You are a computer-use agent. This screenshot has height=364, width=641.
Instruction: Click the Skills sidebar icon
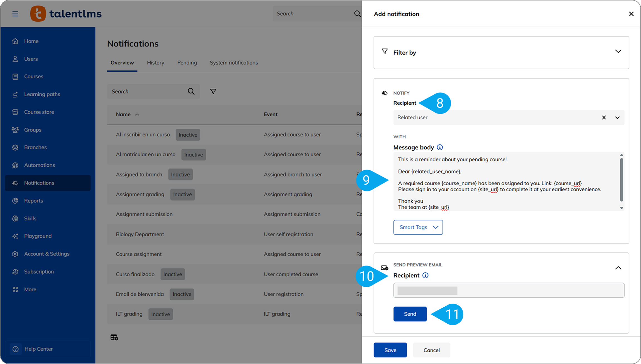point(15,218)
